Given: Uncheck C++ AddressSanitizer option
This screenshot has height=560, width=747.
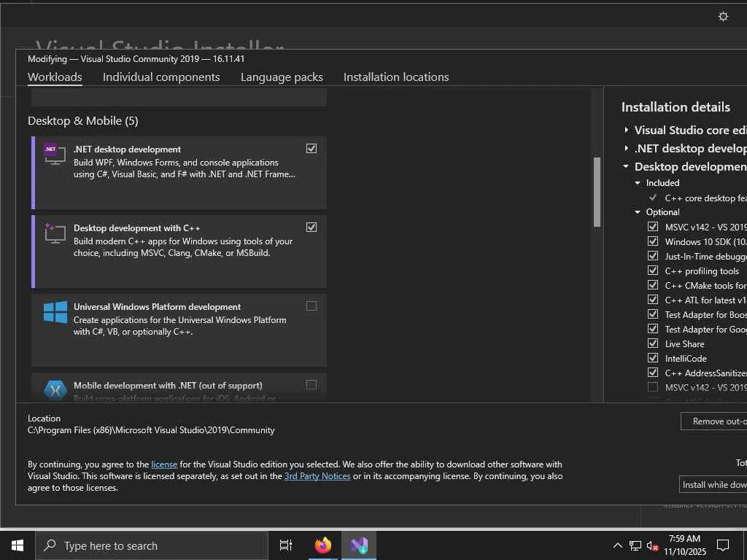Looking at the screenshot, I should tap(653, 373).
